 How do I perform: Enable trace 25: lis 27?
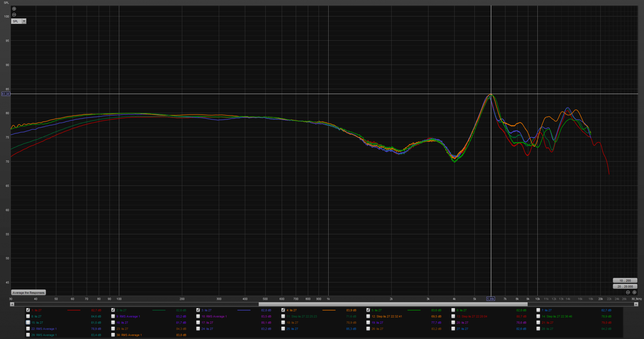[283, 329]
